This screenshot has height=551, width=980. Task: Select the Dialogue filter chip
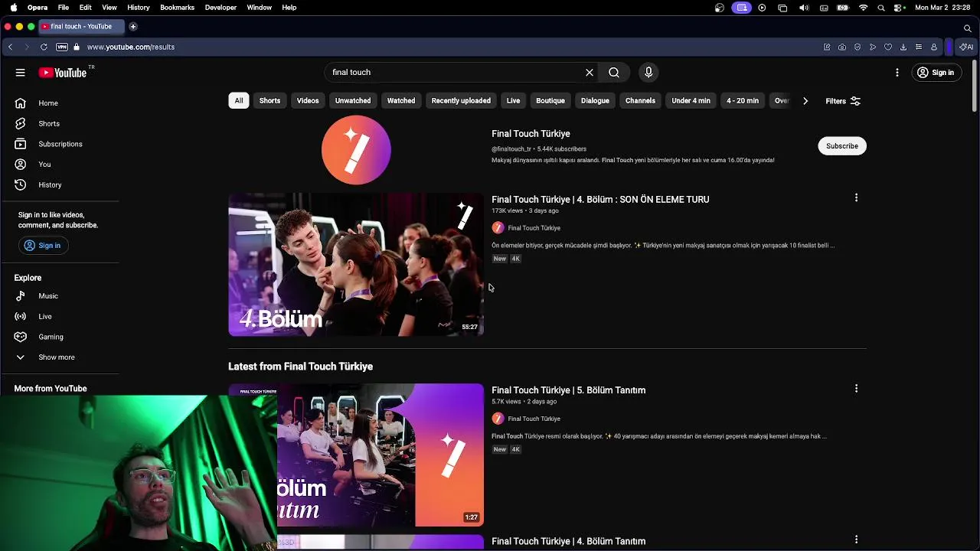pos(595,101)
